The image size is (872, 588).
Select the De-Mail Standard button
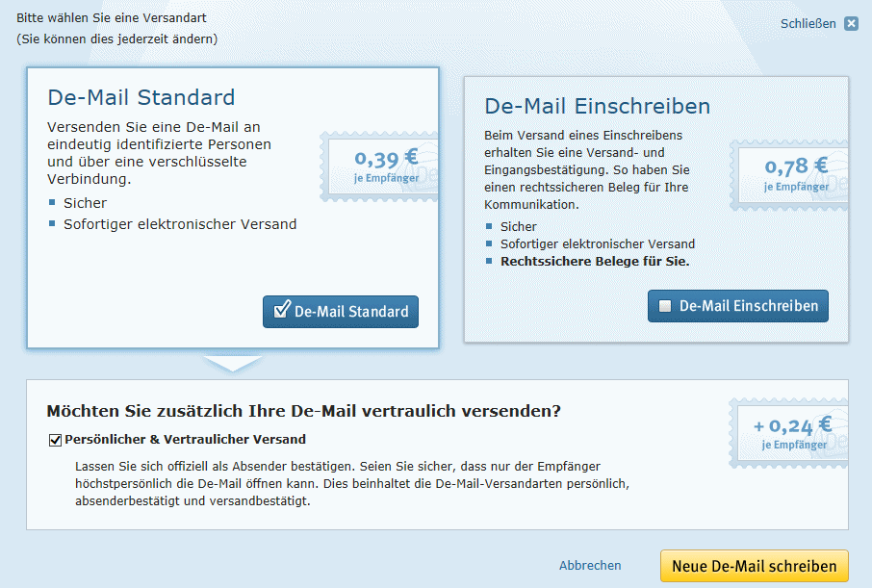[341, 312]
